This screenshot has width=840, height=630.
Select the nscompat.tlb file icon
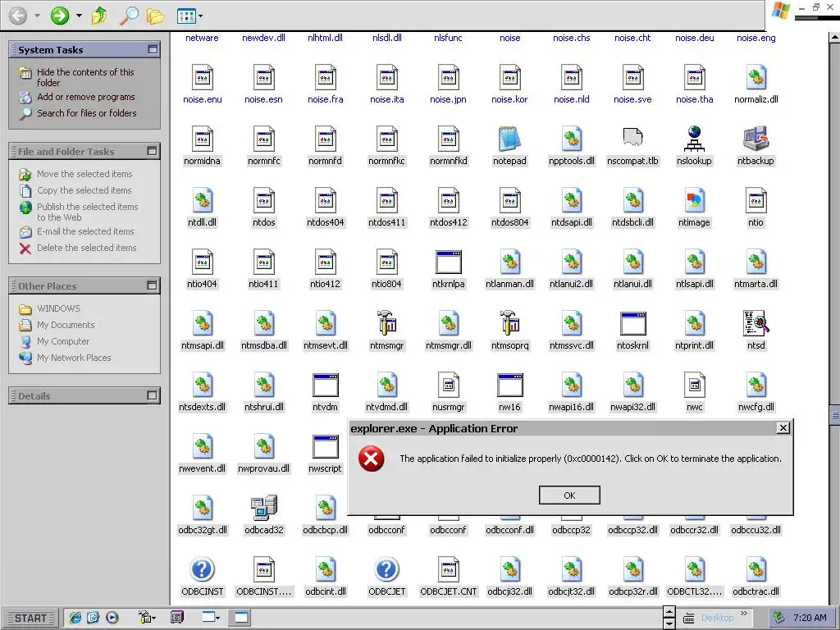point(632,138)
